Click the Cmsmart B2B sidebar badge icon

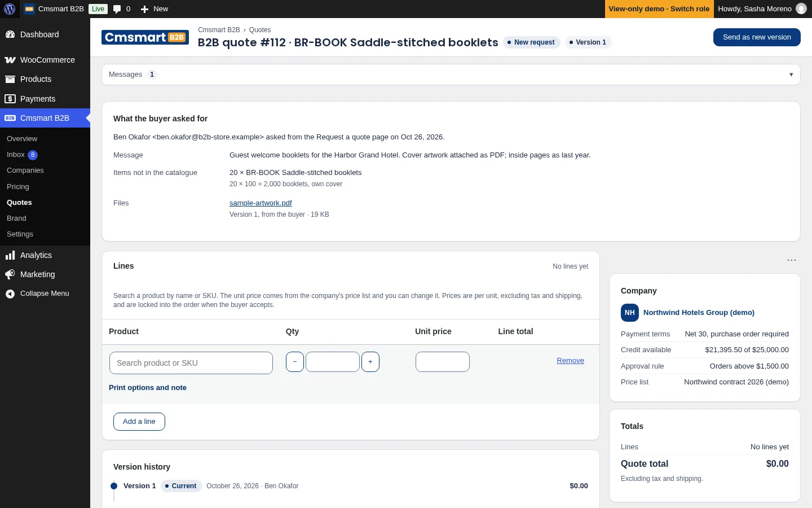pos(10,118)
